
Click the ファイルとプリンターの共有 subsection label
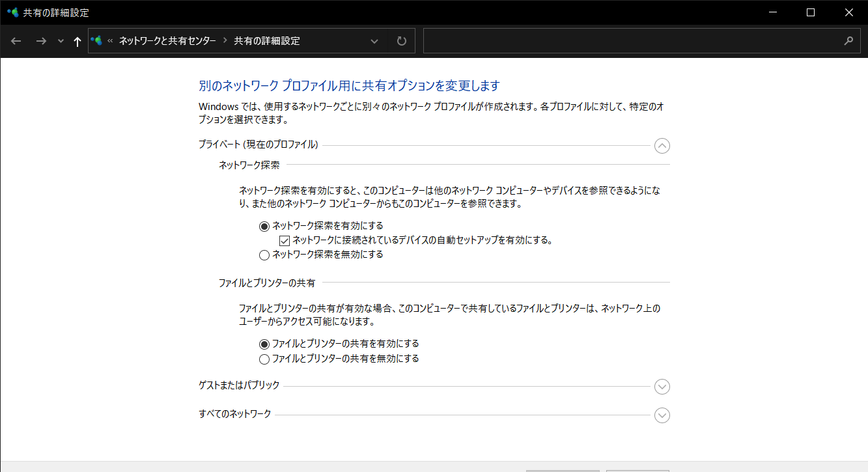(267, 283)
